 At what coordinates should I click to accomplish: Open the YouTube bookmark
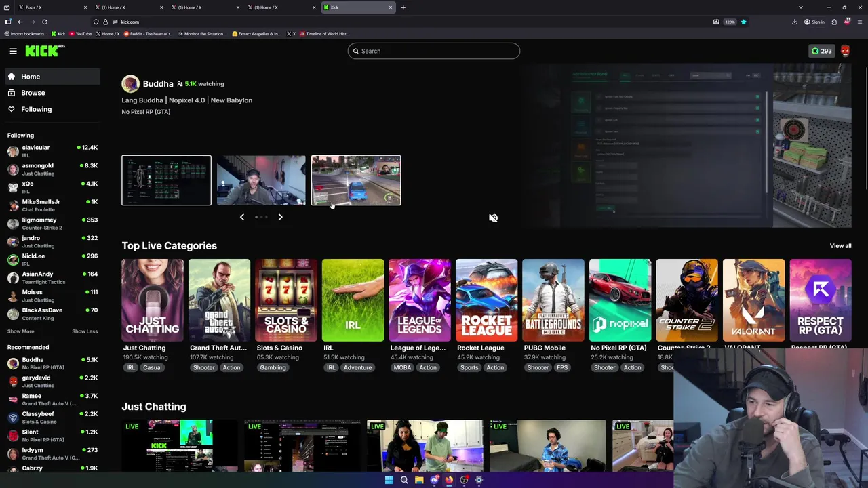click(80, 33)
